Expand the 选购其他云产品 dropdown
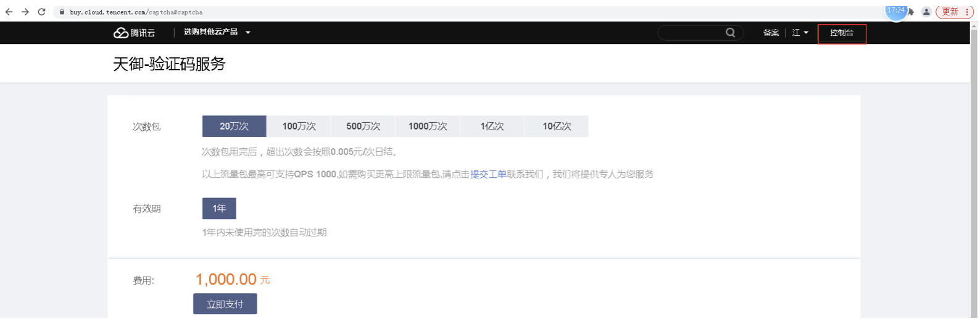Image resolution: width=980 pixels, height=321 pixels. point(217,32)
